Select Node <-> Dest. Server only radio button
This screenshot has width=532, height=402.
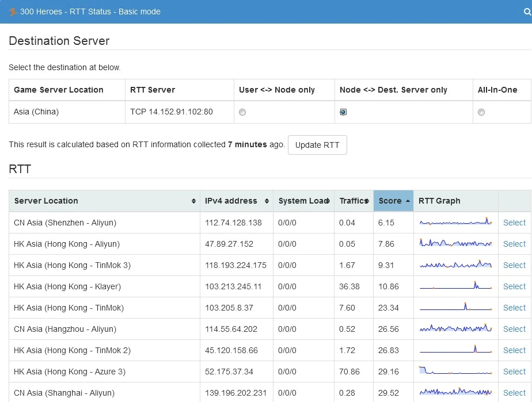tap(343, 112)
